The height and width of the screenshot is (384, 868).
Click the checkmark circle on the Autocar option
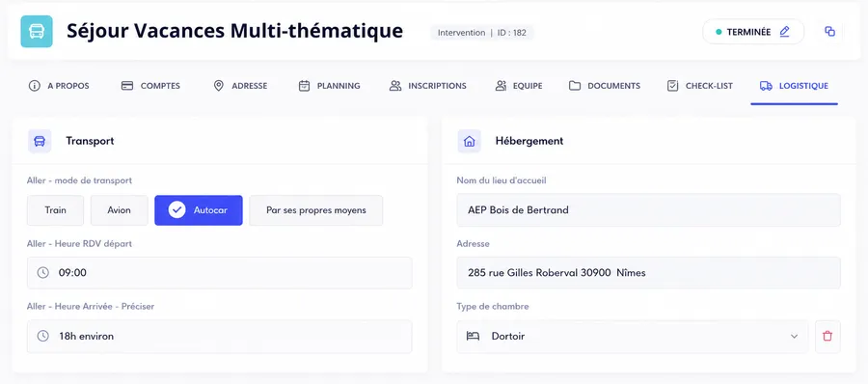point(176,210)
